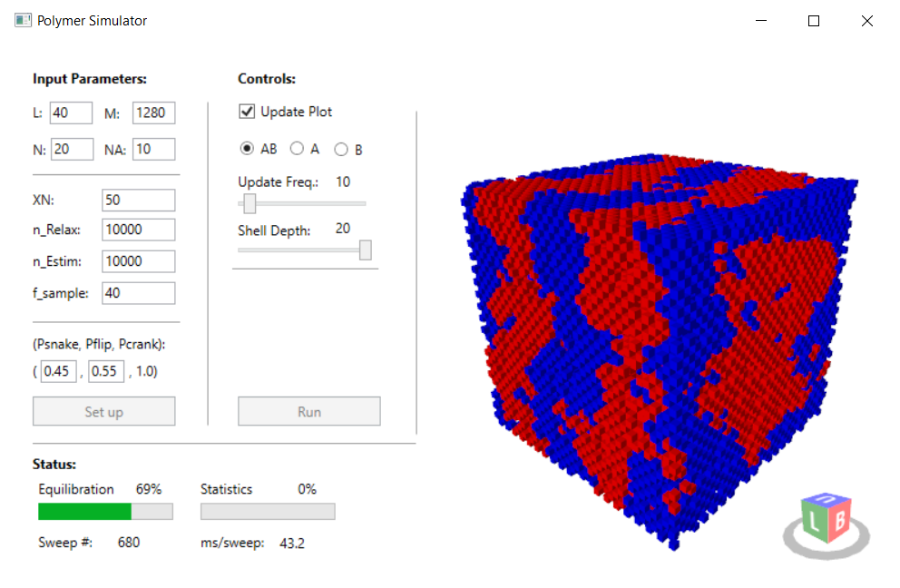The width and height of the screenshot is (900, 588).
Task: Click the Psnake probability field
Action: point(59,372)
